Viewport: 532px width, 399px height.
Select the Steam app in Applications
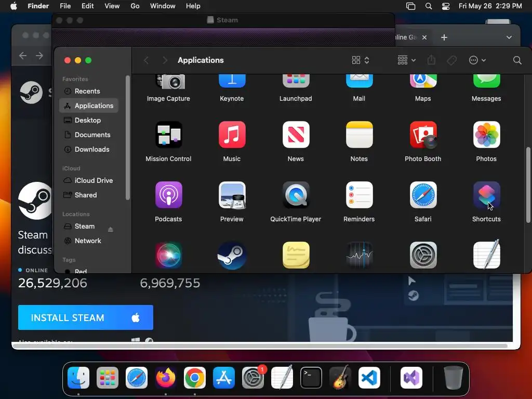click(x=232, y=255)
